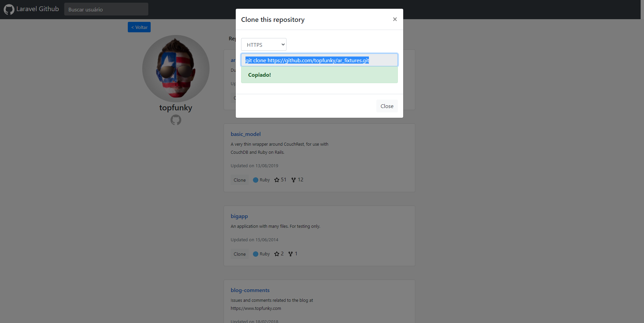The image size is (644, 323).
Task: Click the star icon showing 51
Action: [277, 180]
